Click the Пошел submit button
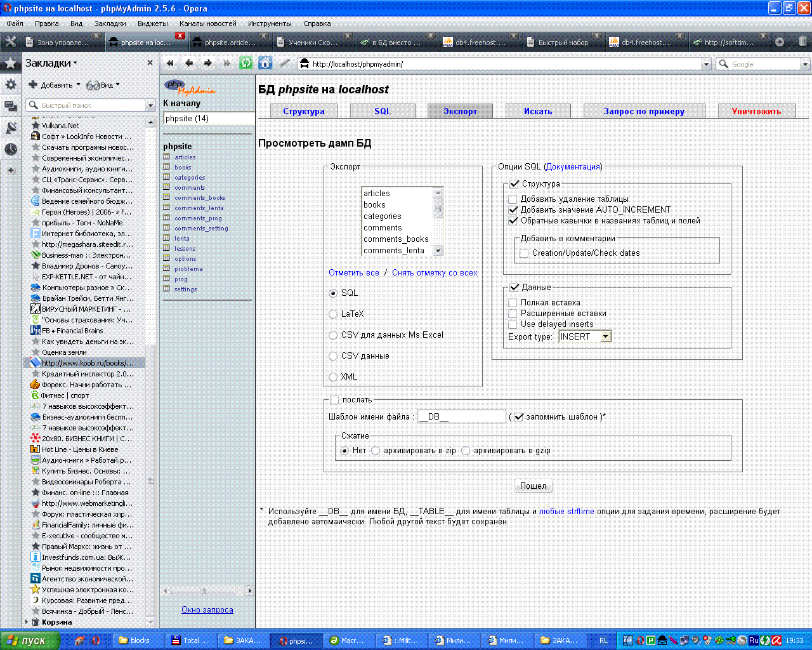The image size is (812, 650). [x=533, y=486]
